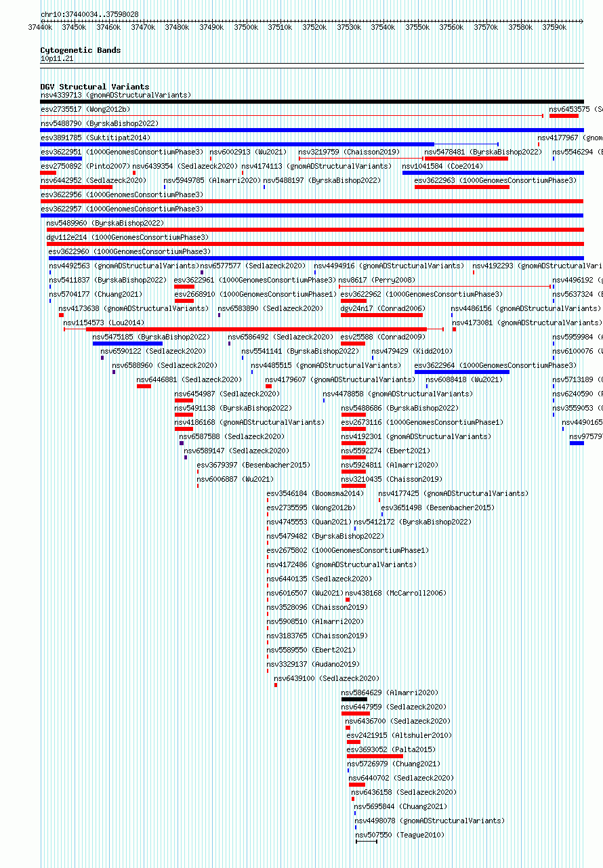Click esv2421915 (Altshuler2010) label
This screenshot has width=603, height=868.
399,735
